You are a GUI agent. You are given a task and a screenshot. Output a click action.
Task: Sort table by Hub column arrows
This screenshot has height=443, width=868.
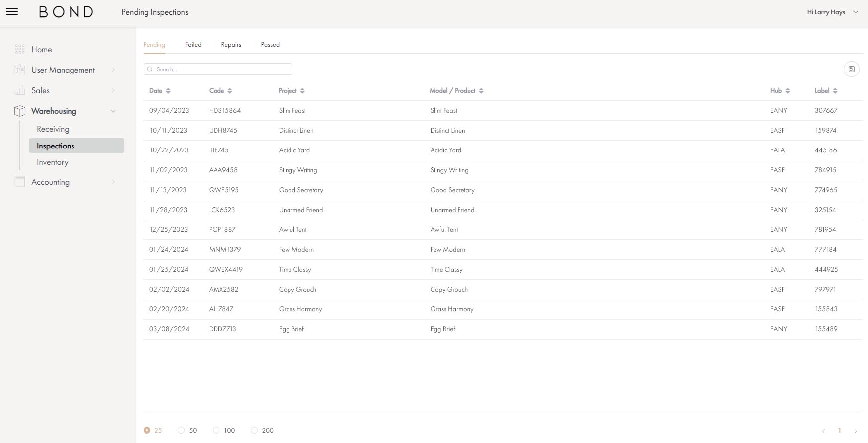pyautogui.click(x=788, y=91)
